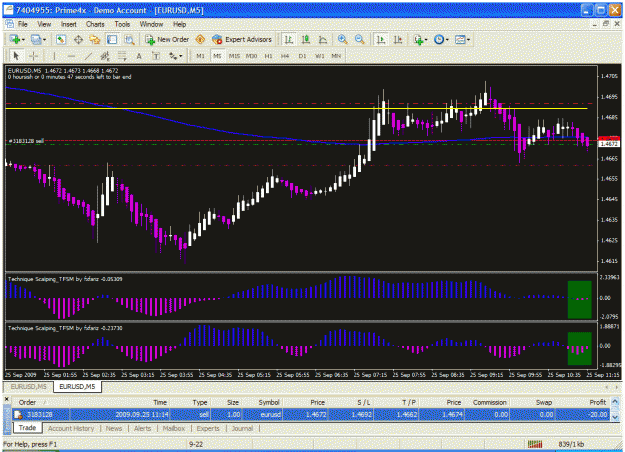Select the Equidistant Channel tool
This screenshot has height=452, width=625.
coord(105,56)
